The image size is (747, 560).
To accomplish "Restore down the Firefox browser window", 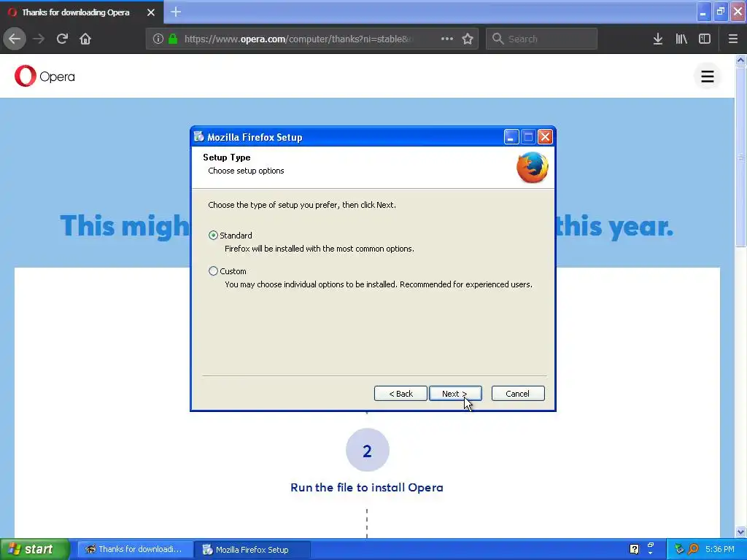I will (x=721, y=12).
